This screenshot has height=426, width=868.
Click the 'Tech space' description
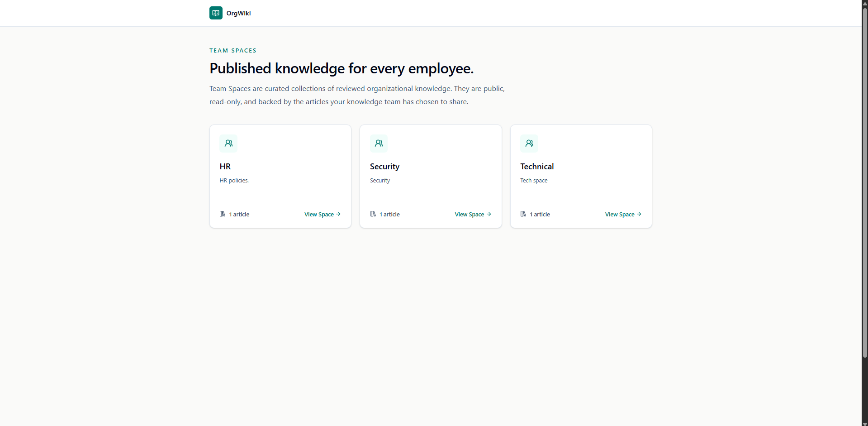point(534,181)
